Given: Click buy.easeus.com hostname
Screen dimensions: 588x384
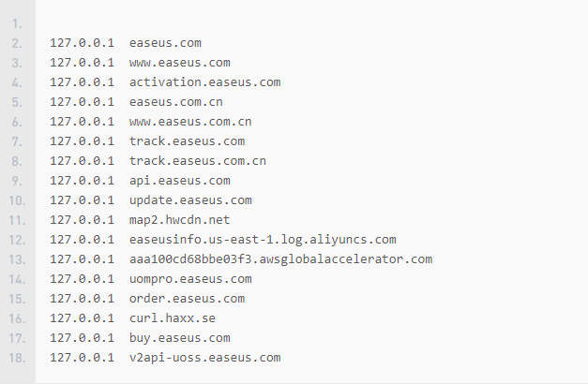Looking at the screenshot, I should click(179, 337).
